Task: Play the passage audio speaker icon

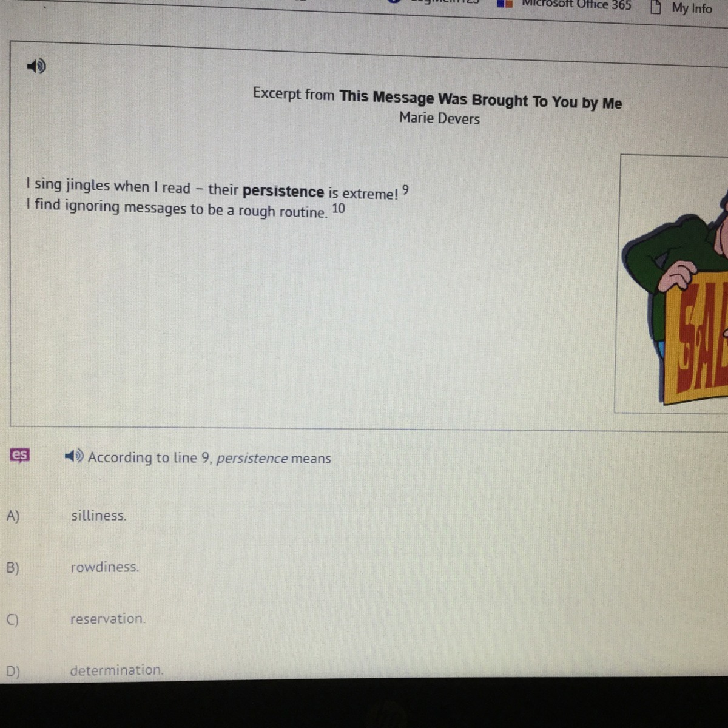Action: (x=36, y=66)
